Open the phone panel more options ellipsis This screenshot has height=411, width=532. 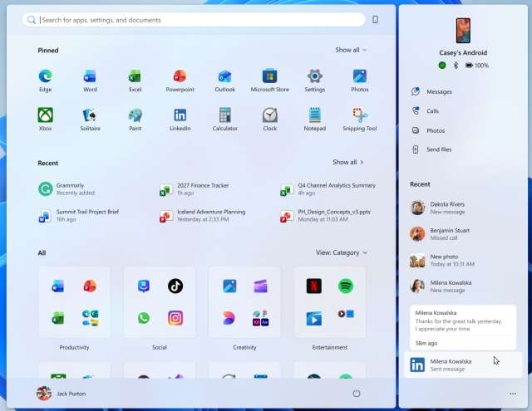513,394
